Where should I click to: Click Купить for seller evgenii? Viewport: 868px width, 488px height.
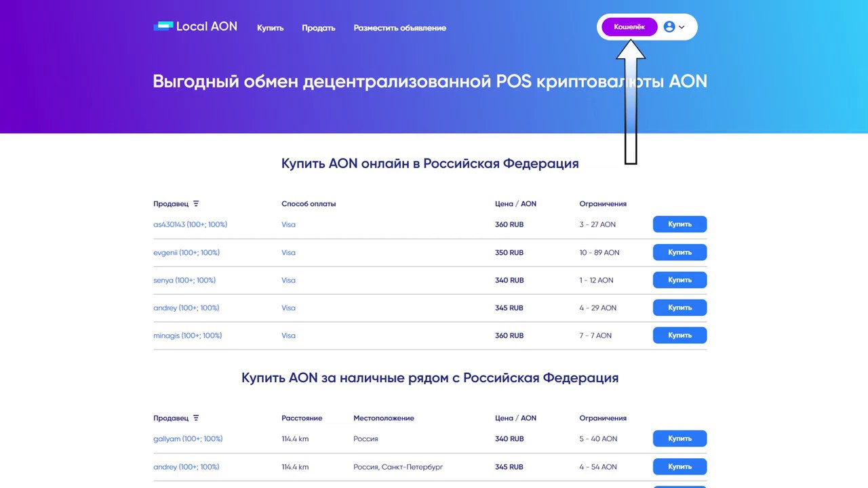pos(679,252)
